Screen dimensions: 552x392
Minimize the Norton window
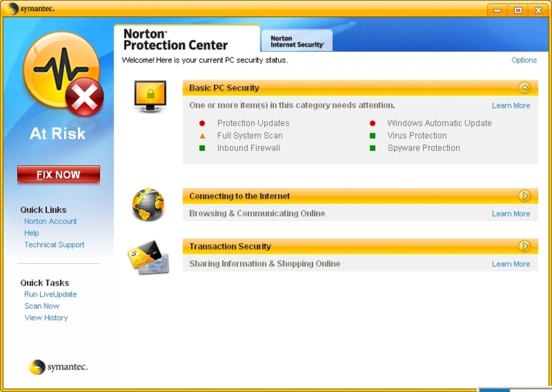click(x=497, y=10)
